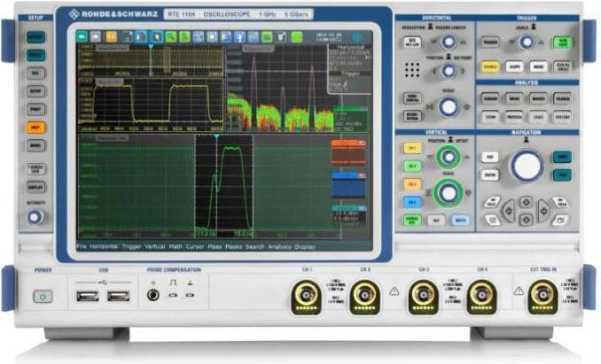601x364 pixels.
Task: Open the File menu on screen
Action: tap(82, 247)
